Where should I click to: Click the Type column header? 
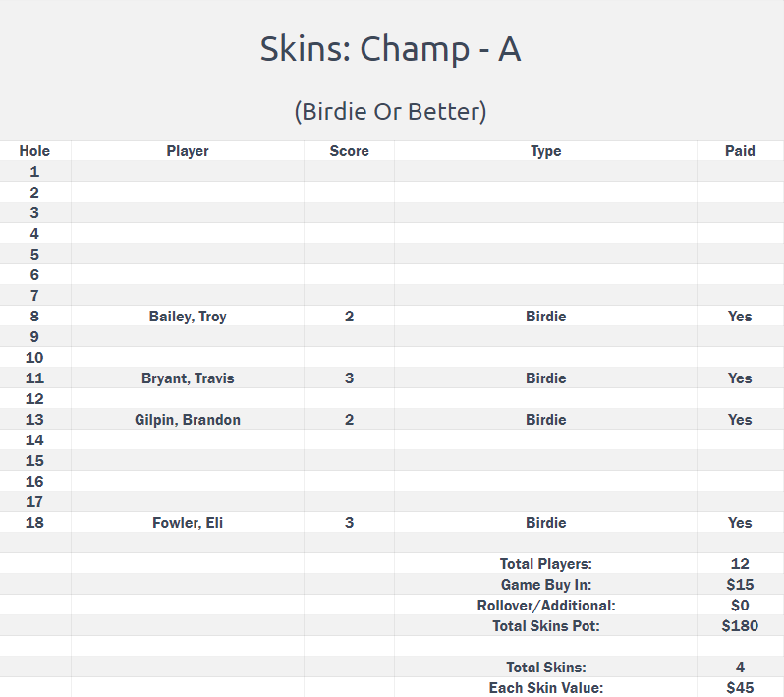[x=545, y=151]
